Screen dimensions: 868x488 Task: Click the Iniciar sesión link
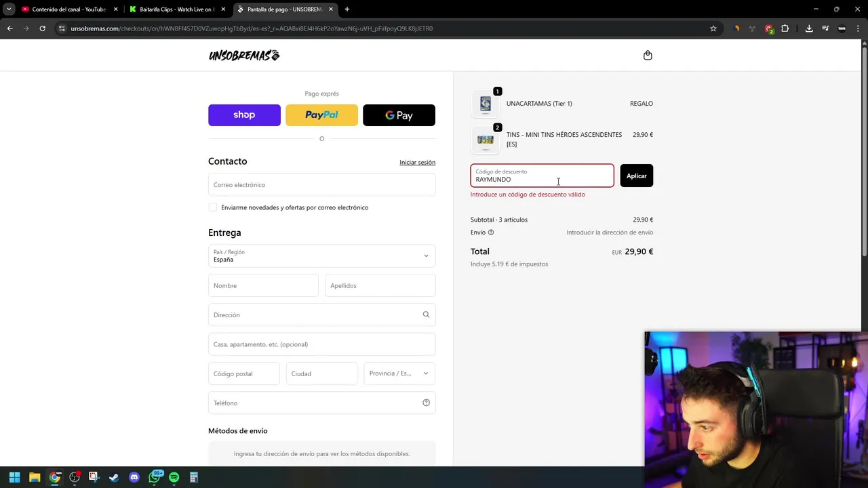[x=417, y=163]
